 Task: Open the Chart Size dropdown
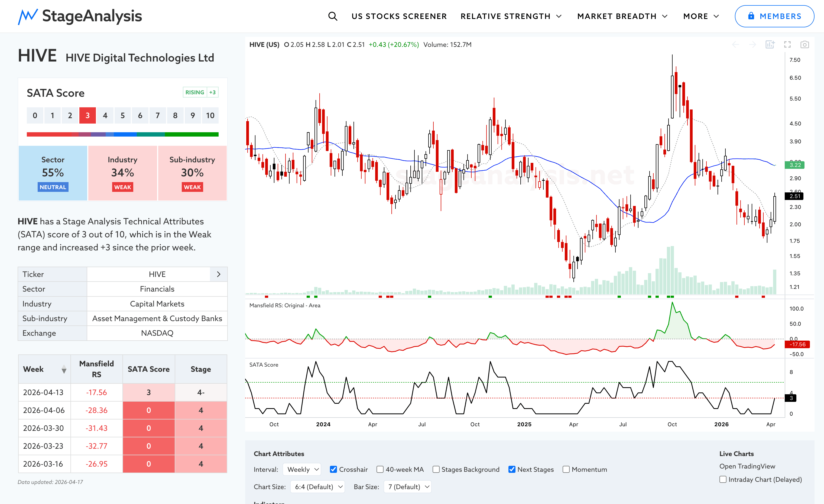[317, 487]
